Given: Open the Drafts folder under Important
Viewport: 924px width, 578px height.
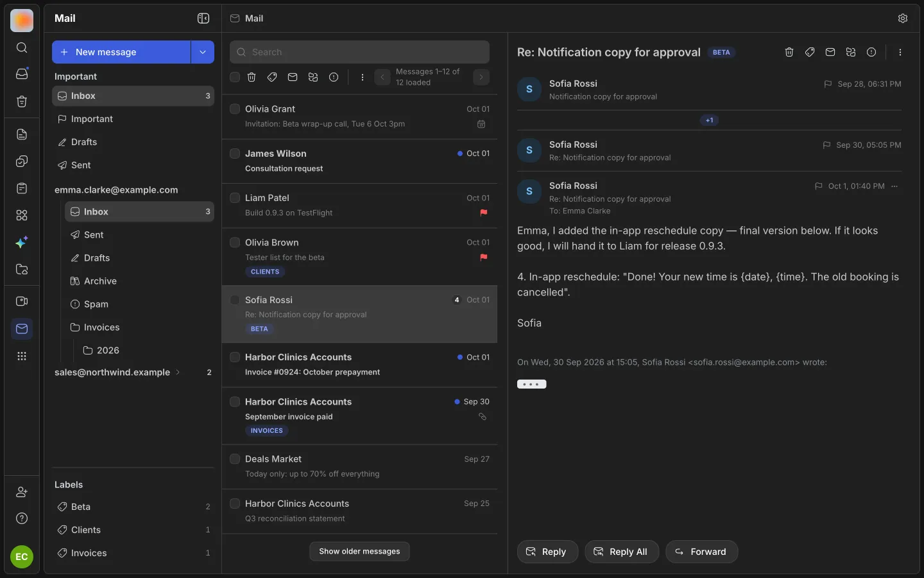Looking at the screenshot, I should [x=133, y=142].
